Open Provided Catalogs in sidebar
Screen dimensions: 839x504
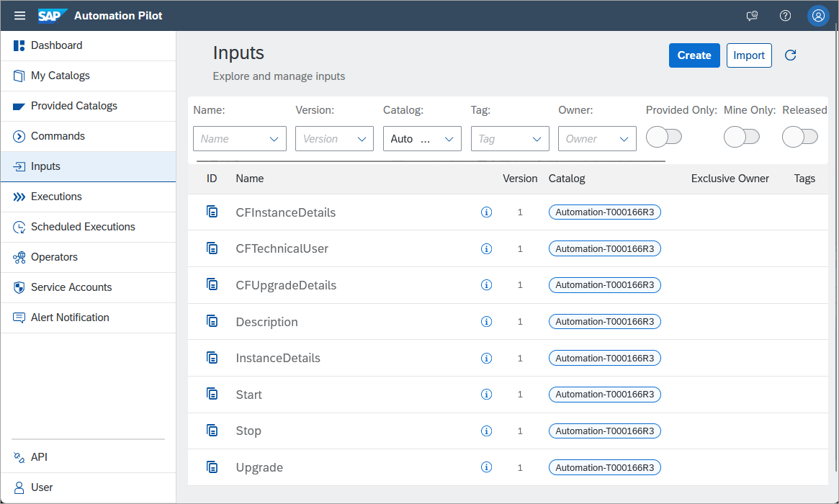point(89,106)
